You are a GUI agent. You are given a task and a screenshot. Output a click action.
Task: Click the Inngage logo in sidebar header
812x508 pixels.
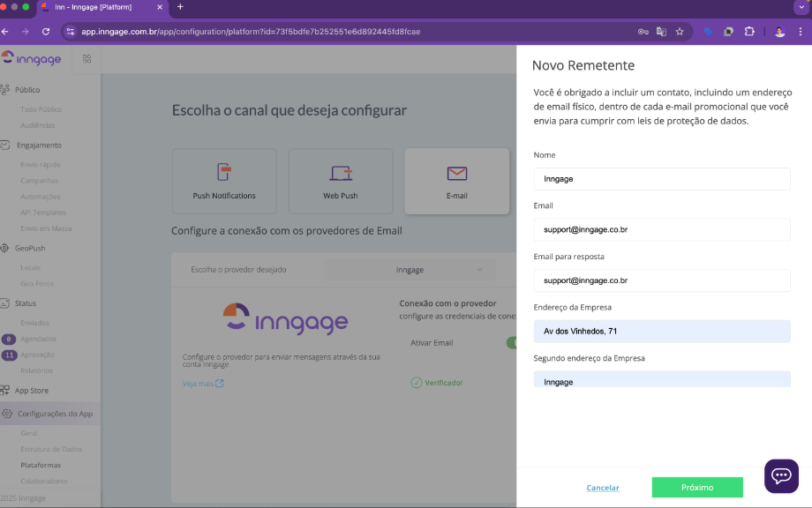coord(32,58)
